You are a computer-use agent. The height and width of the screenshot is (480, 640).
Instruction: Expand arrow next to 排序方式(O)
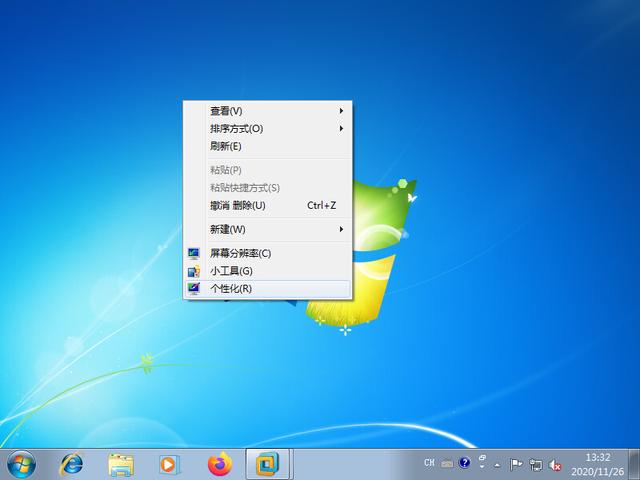tap(341, 129)
